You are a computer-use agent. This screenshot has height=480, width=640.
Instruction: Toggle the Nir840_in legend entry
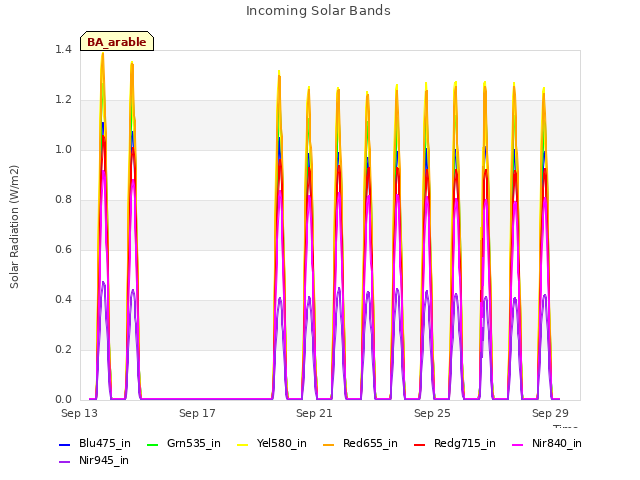pos(547,444)
